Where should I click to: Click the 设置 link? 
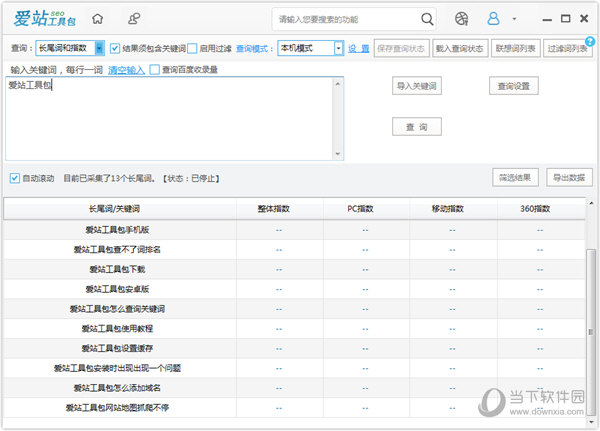coord(359,49)
